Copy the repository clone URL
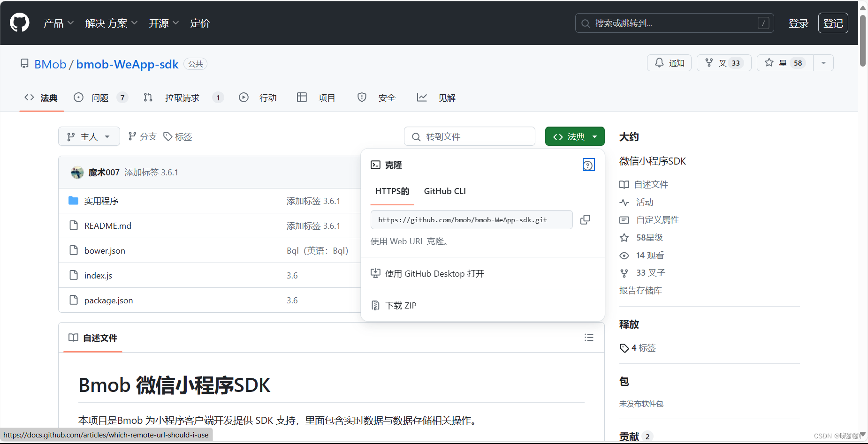This screenshot has width=868, height=444. pos(585,219)
